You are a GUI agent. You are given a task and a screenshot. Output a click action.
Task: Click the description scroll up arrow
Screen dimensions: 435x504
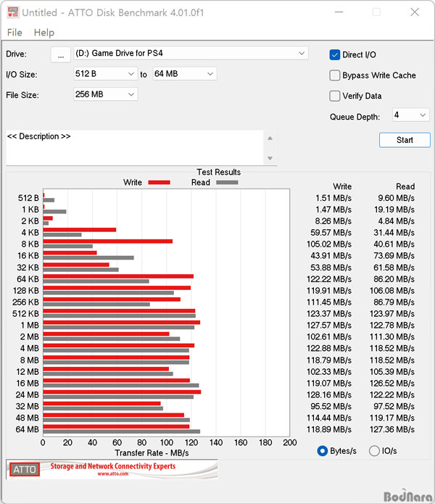coord(270,139)
